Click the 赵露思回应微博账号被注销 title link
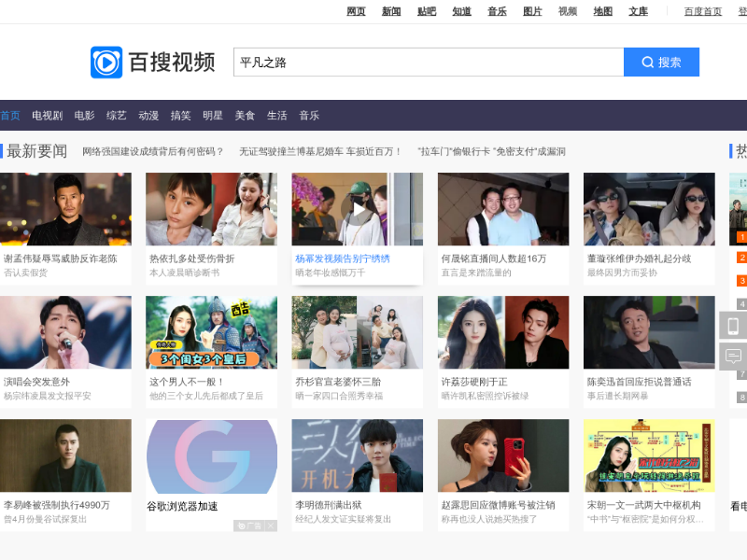 point(498,505)
